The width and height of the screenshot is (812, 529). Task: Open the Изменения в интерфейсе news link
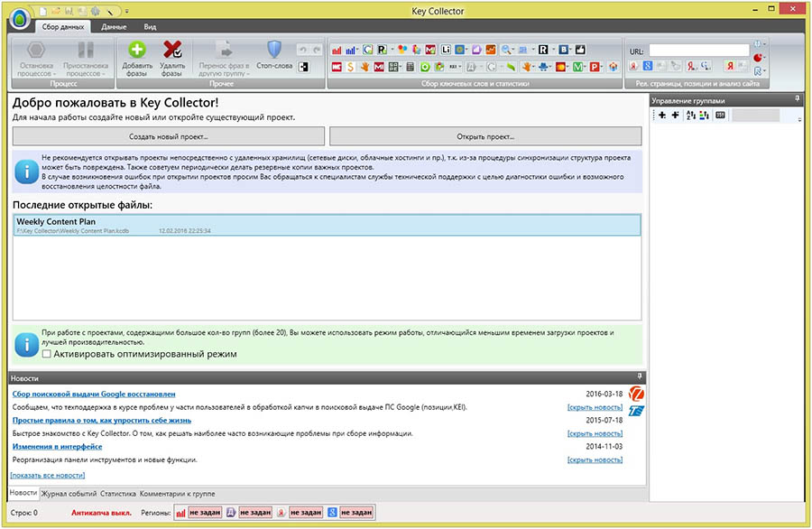point(57,447)
